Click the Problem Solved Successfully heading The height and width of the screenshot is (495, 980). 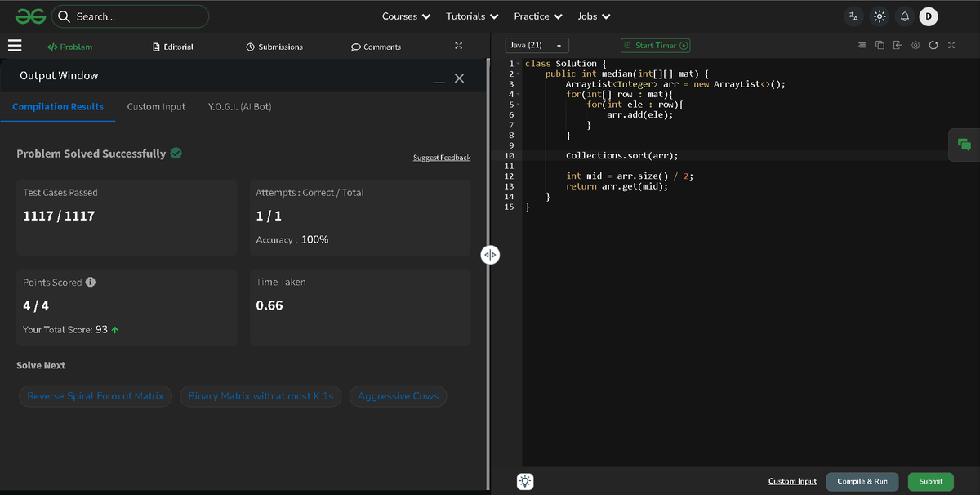point(91,154)
